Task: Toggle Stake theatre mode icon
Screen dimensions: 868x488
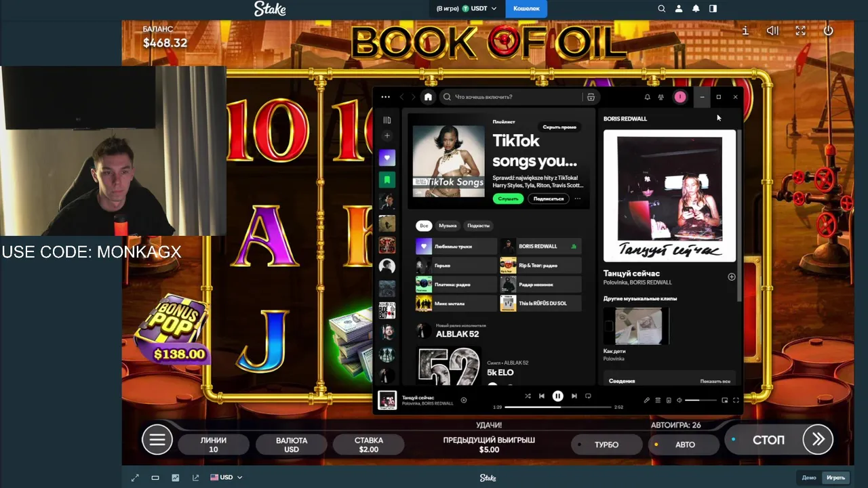Action: [x=155, y=477]
